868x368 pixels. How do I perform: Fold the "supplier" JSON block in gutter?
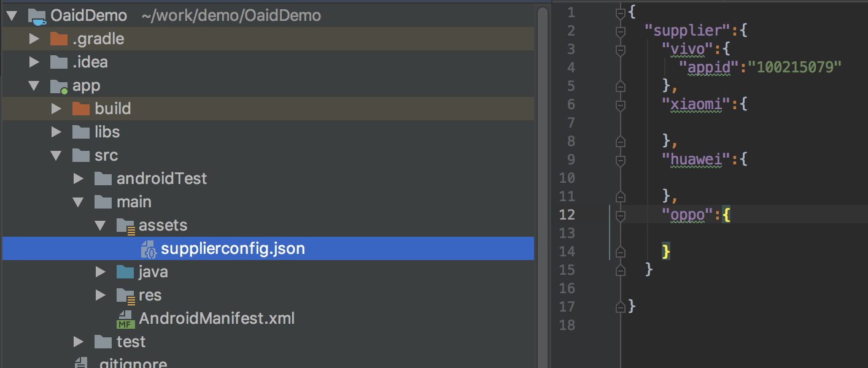click(x=621, y=31)
